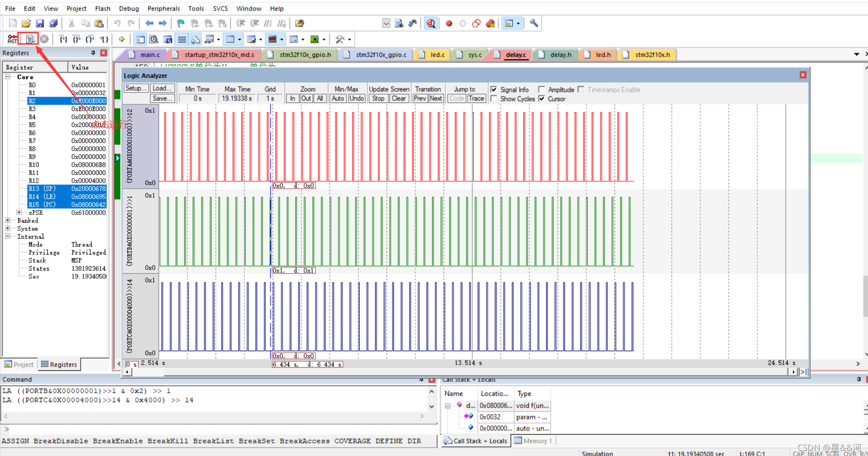Collapse the Internal register group
The width and height of the screenshot is (868, 456).
(8, 236)
